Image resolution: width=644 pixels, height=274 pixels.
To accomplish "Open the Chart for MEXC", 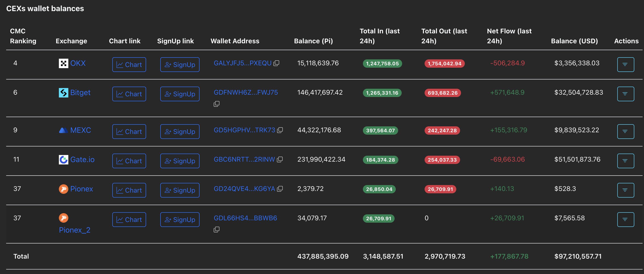I will pos(129,131).
